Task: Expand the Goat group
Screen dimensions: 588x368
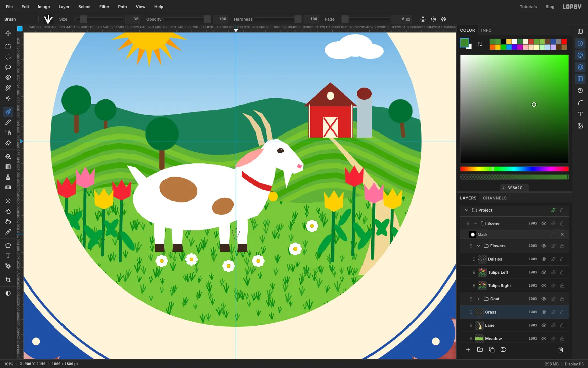Action: 478,299
